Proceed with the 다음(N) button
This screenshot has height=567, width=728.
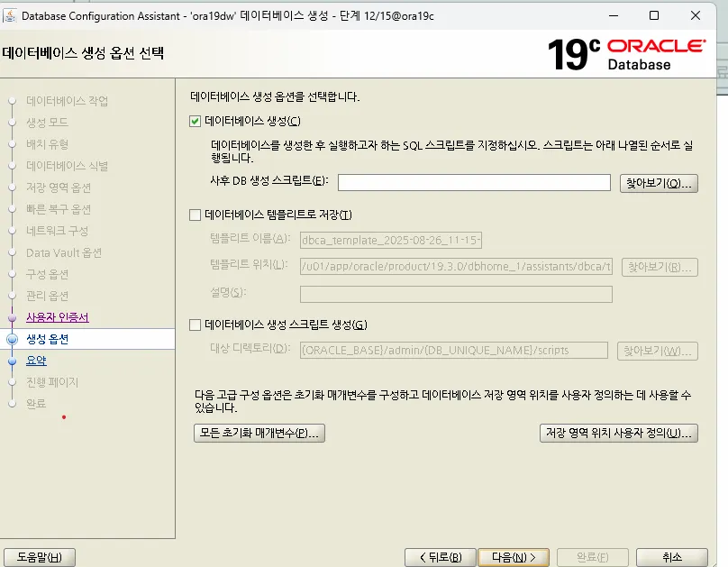(x=514, y=557)
